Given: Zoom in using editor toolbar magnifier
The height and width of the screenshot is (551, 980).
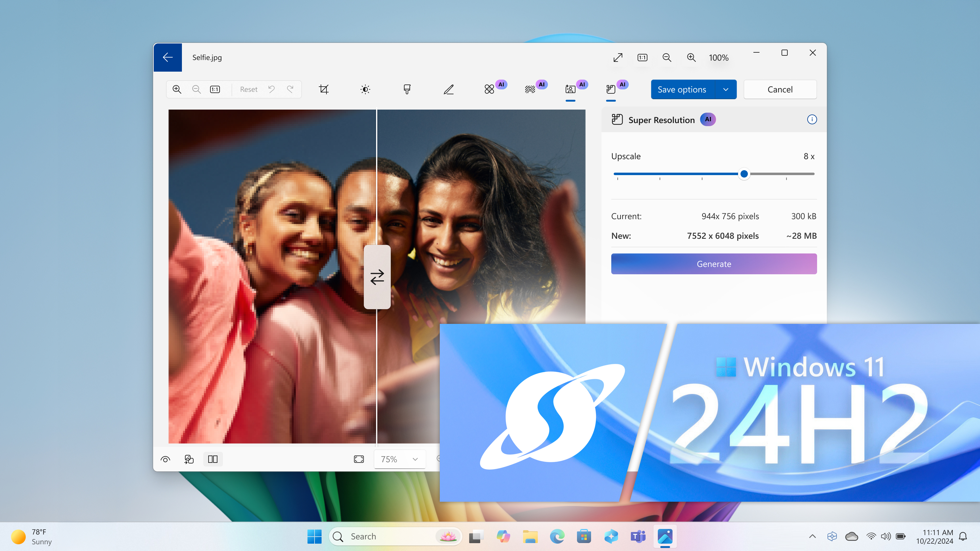Looking at the screenshot, I should click(177, 89).
